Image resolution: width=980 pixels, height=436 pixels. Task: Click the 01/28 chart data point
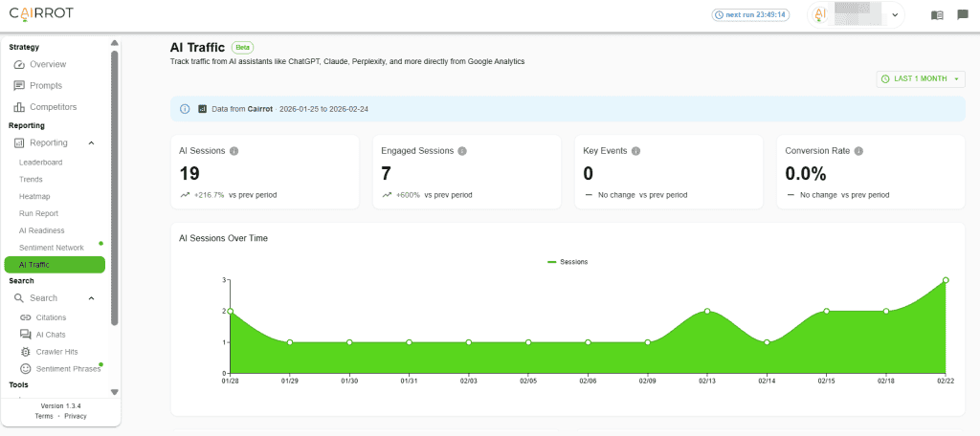(230, 311)
